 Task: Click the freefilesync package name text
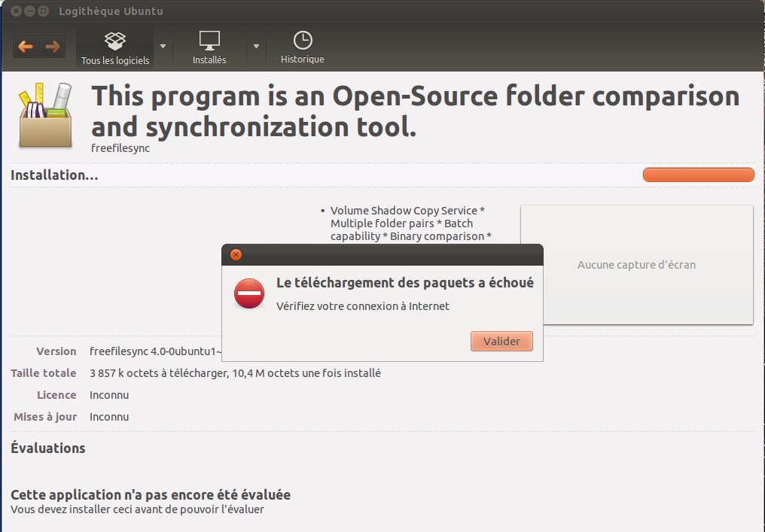click(120, 148)
